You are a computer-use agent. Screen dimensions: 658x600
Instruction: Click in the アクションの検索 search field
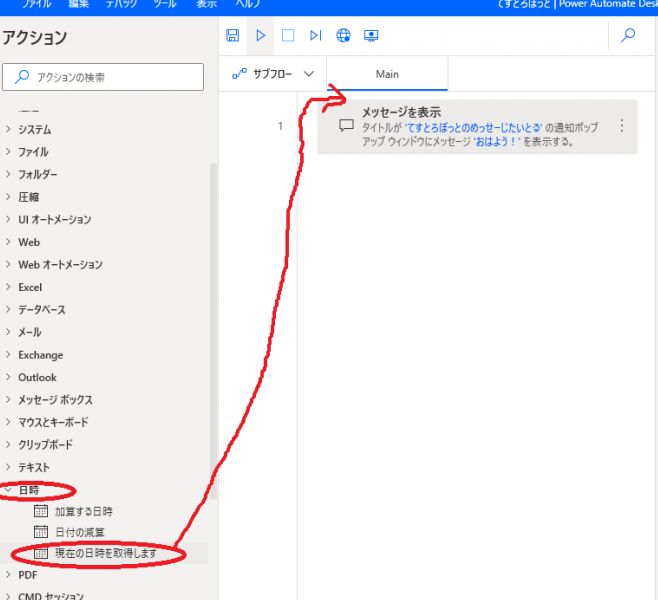110,77
